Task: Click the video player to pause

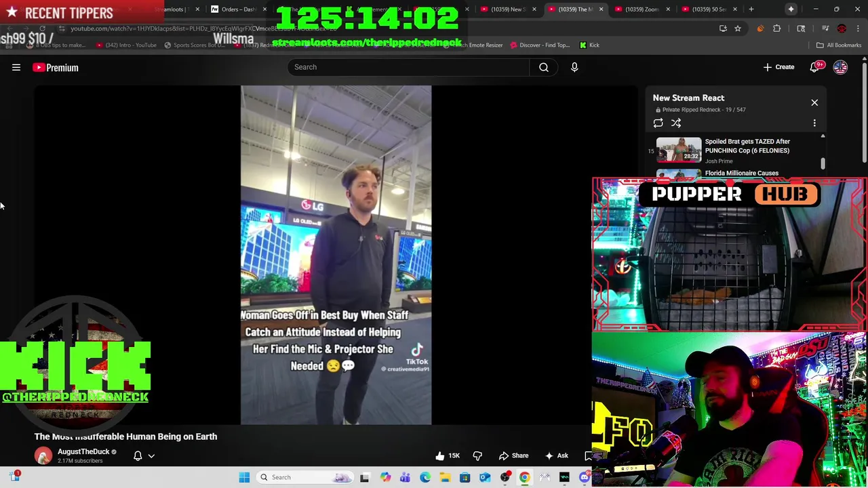Action: point(336,255)
